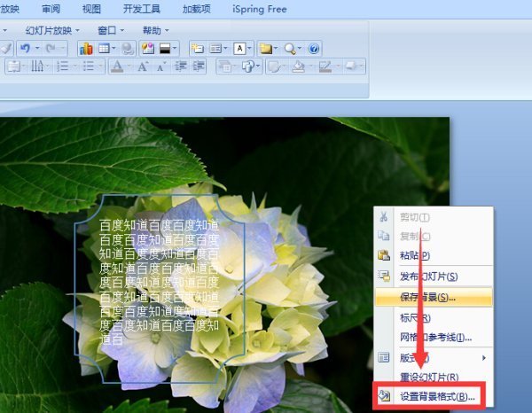Choose 发布幻灯片(S) in context menu
Screen dimensions: 532x413
(434, 277)
